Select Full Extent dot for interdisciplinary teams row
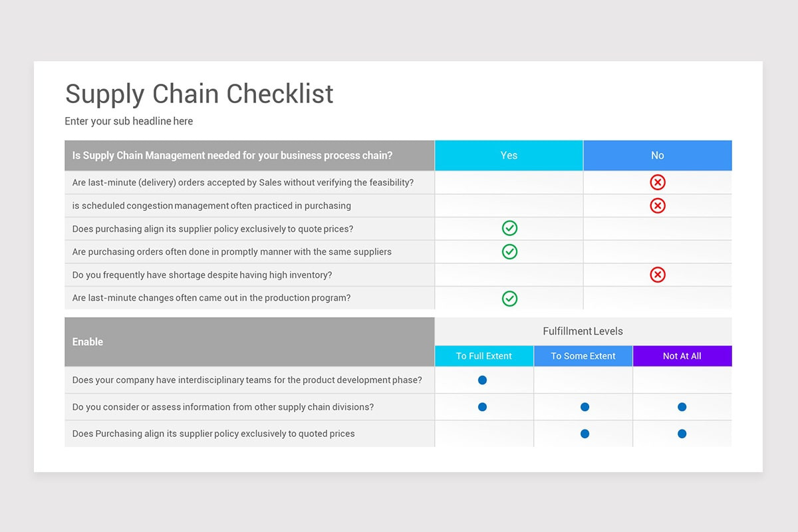Screen dimensions: 798x532 (x=483, y=380)
